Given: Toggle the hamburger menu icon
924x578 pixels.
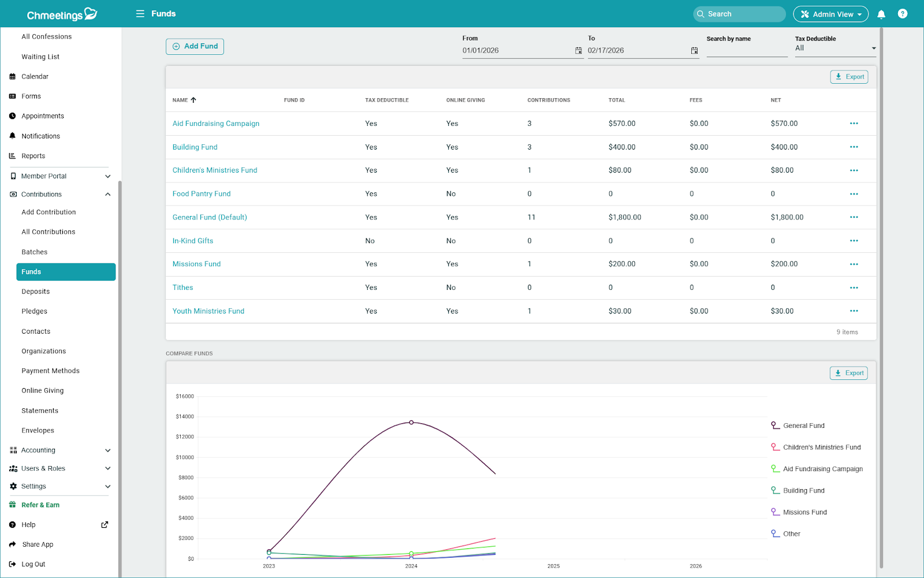Looking at the screenshot, I should coord(140,14).
